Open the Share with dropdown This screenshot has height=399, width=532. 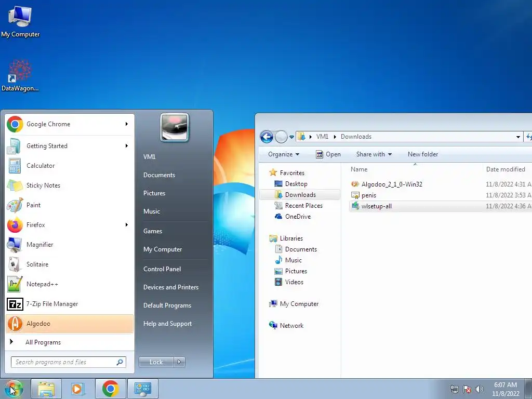(374, 154)
